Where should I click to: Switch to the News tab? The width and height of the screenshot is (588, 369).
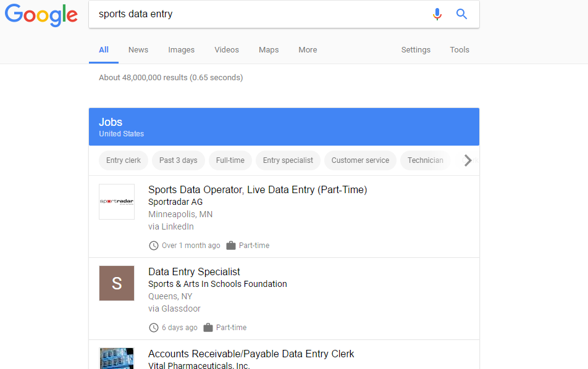pos(138,50)
